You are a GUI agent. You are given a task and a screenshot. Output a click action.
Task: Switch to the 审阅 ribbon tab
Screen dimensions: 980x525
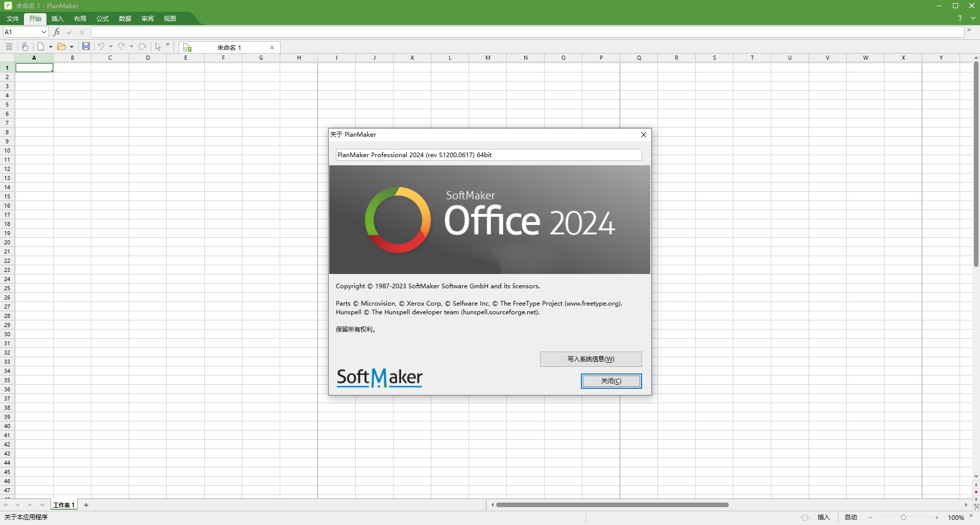(148, 19)
